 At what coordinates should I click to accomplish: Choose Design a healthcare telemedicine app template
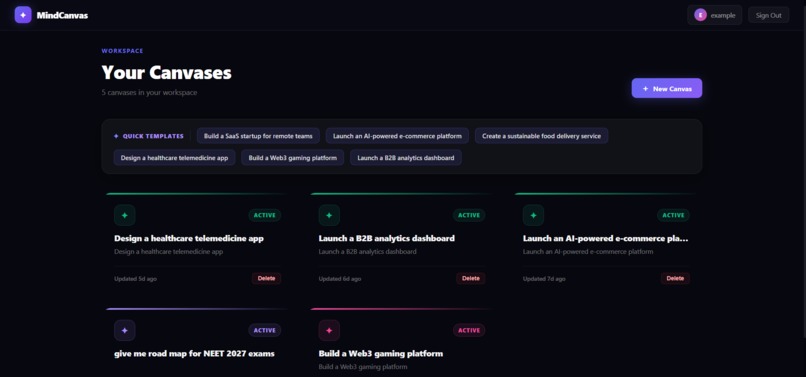click(174, 157)
